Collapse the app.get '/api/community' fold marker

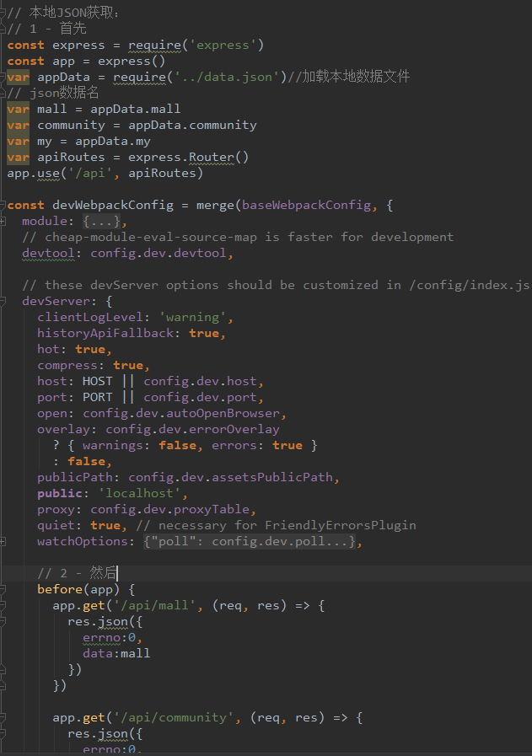pos(2,718)
